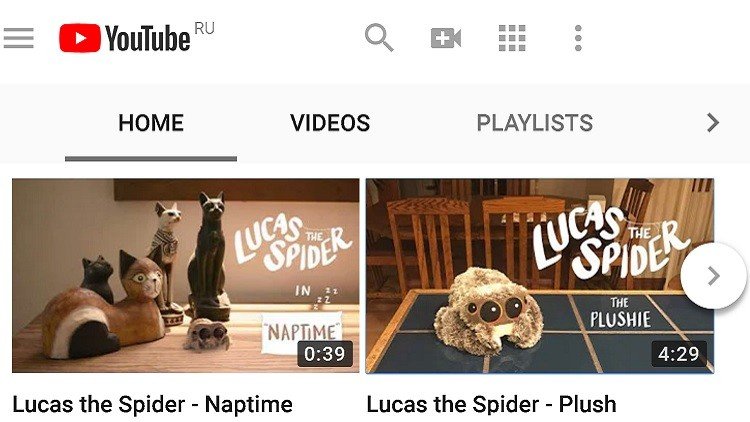
Task: Play the Naptime video thumbnail
Action: click(x=186, y=276)
